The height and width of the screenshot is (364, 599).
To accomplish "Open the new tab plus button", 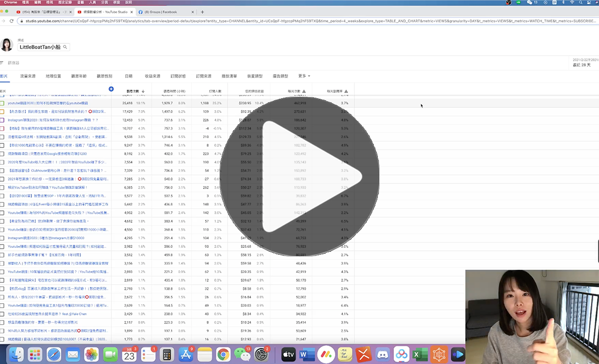I will pyautogui.click(x=202, y=12).
